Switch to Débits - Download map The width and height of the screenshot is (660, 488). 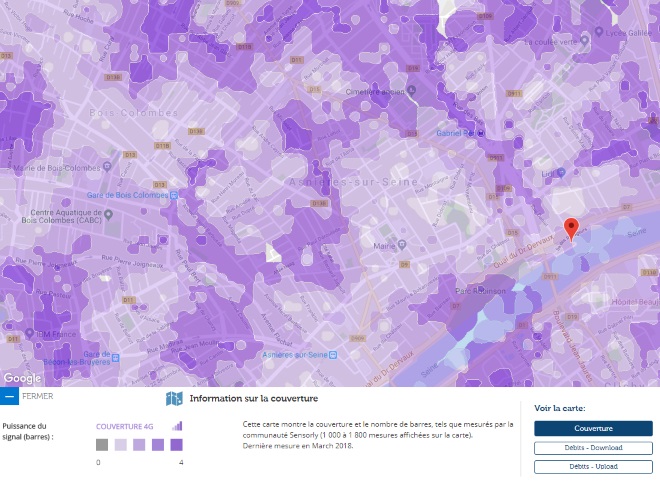(x=593, y=448)
